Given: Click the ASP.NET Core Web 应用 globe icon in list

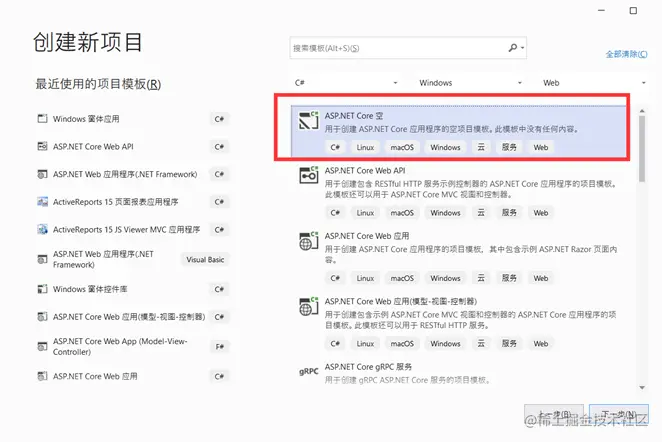Looking at the screenshot, I should point(309,241).
